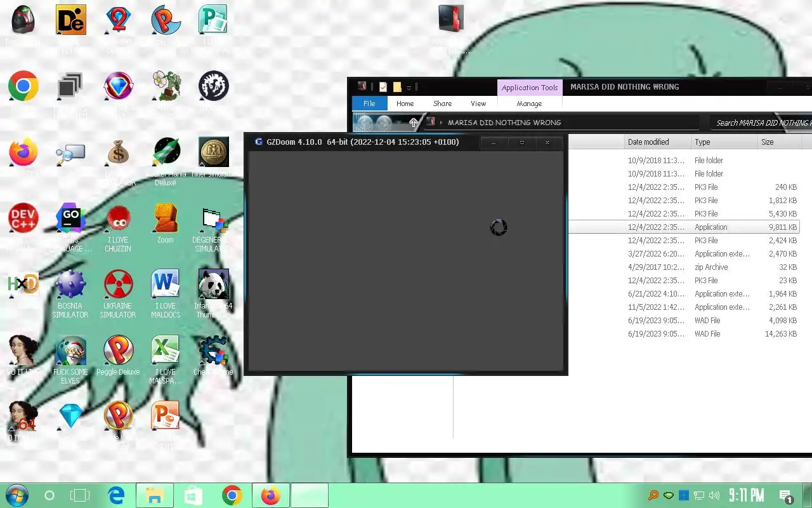812x508 pixels.
Task: Click the volume speaker tray icon
Action: point(714,495)
